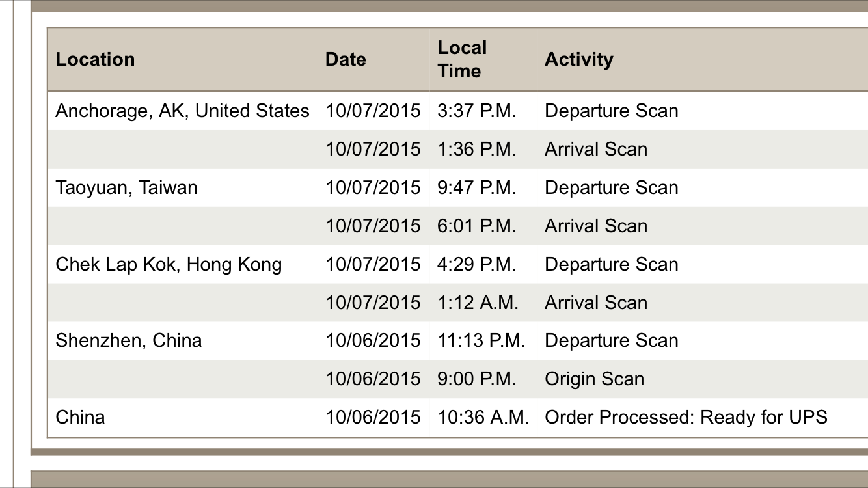Click the 4:29 P.M. time cell
The height and width of the screenshot is (488, 868).
477,264
